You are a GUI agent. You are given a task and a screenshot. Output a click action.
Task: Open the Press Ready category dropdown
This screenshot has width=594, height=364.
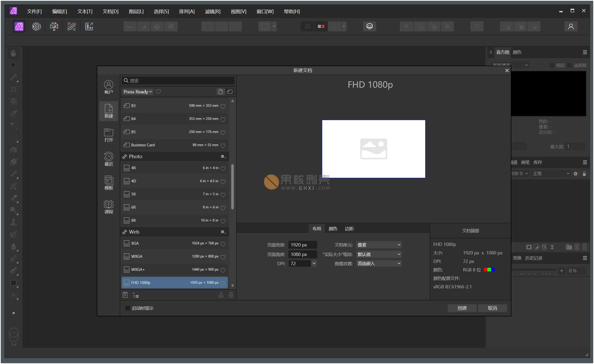point(137,92)
